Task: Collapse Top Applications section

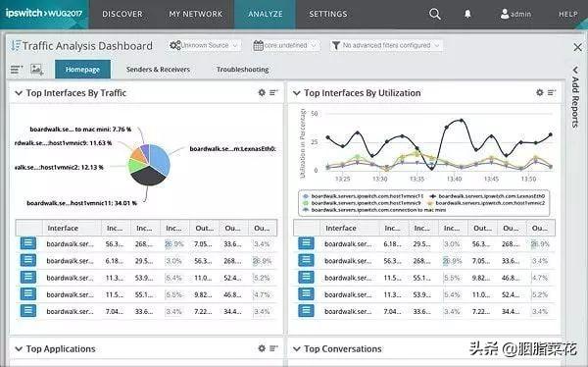Action: pyautogui.click(x=19, y=349)
